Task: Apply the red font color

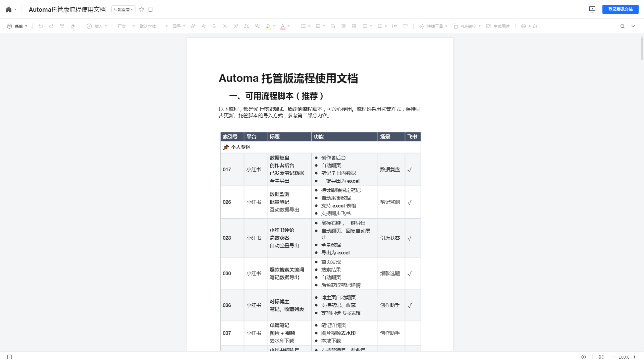Action: (x=283, y=26)
